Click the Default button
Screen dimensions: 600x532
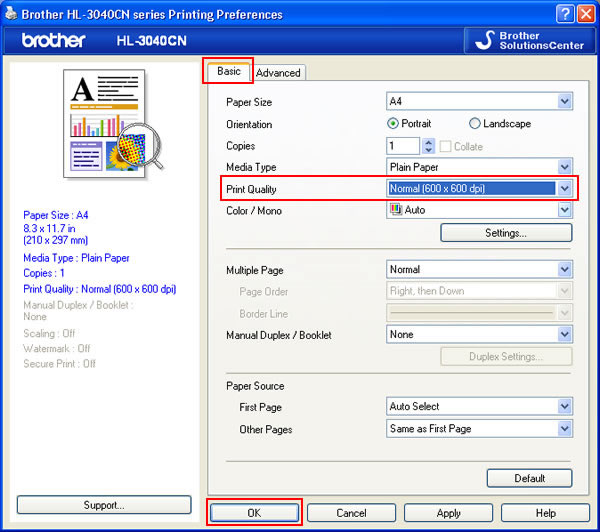pos(530,478)
